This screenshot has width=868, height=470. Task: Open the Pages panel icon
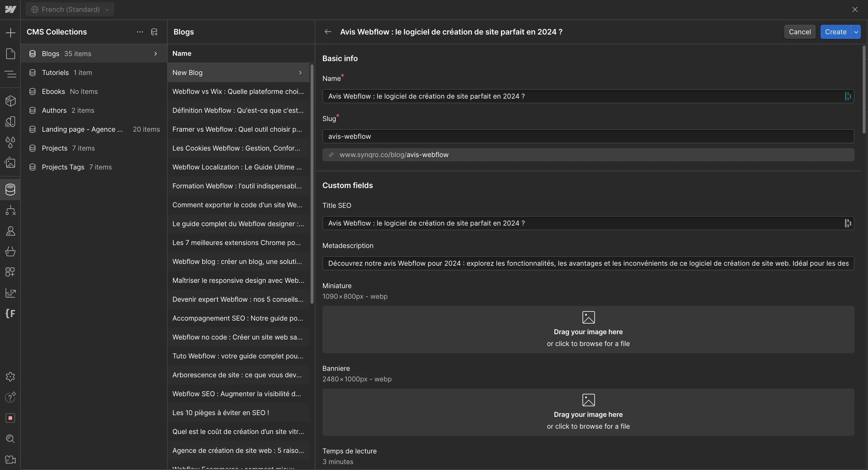click(10, 53)
